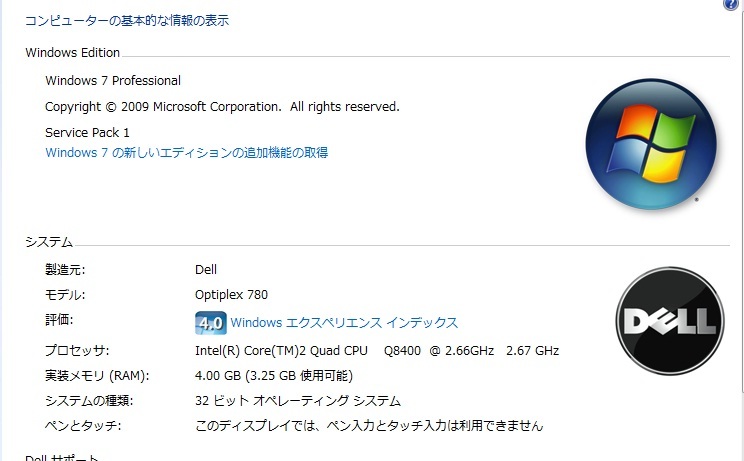
Task: Click the Intel Core 2 Quad processor value
Action: click(x=376, y=351)
